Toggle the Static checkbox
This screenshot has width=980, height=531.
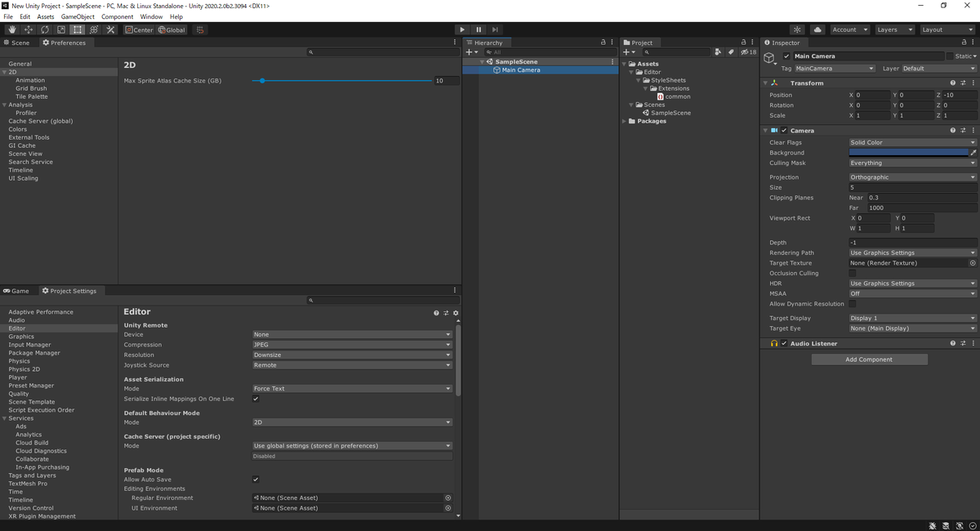[949, 56]
